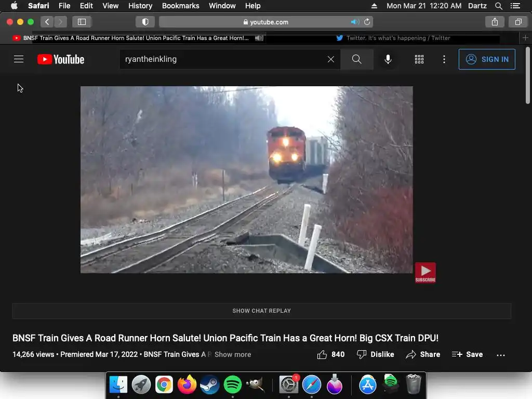The height and width of the screenshot is (399, 532).
Task: Clear the search box with X
Action: (331, 59)
